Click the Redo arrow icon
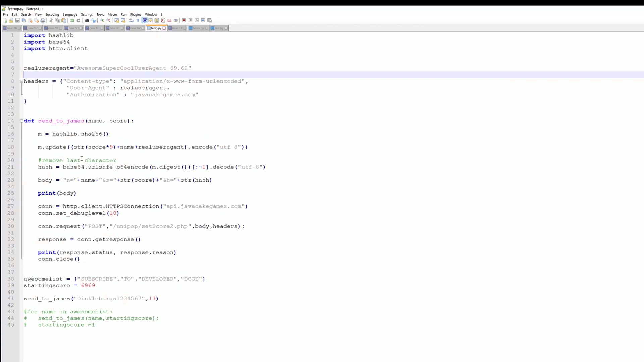Image resolution: width=644 pixels, height=362 pixels. point(78,20)
